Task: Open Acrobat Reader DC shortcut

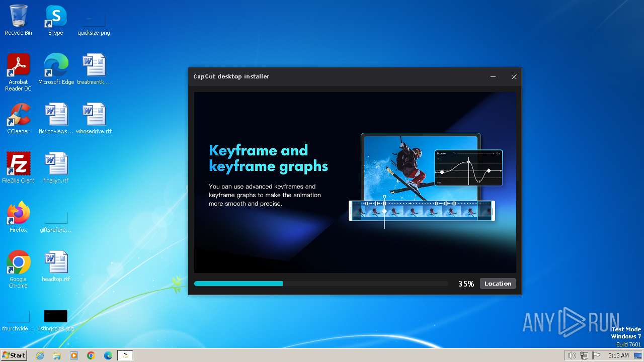Action: click(18, 72)
